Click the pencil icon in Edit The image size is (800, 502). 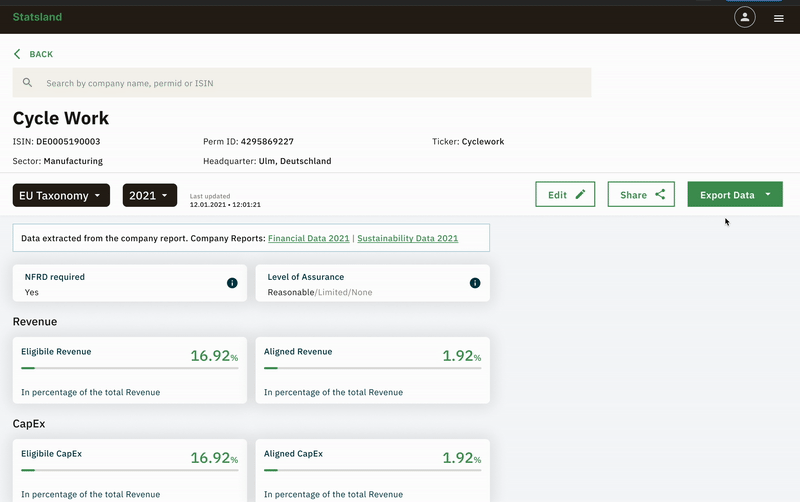(x=581, y=194)
